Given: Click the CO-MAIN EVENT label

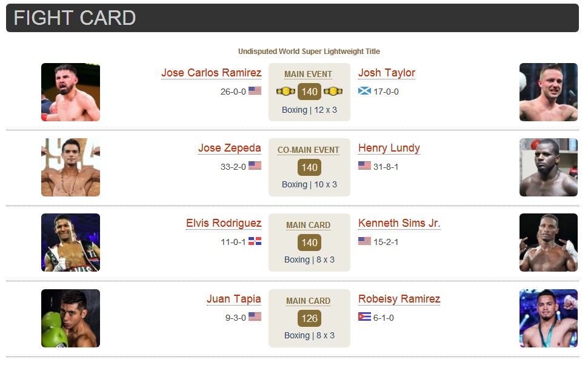Looking at the screenshot, I should tap(309, 150).
